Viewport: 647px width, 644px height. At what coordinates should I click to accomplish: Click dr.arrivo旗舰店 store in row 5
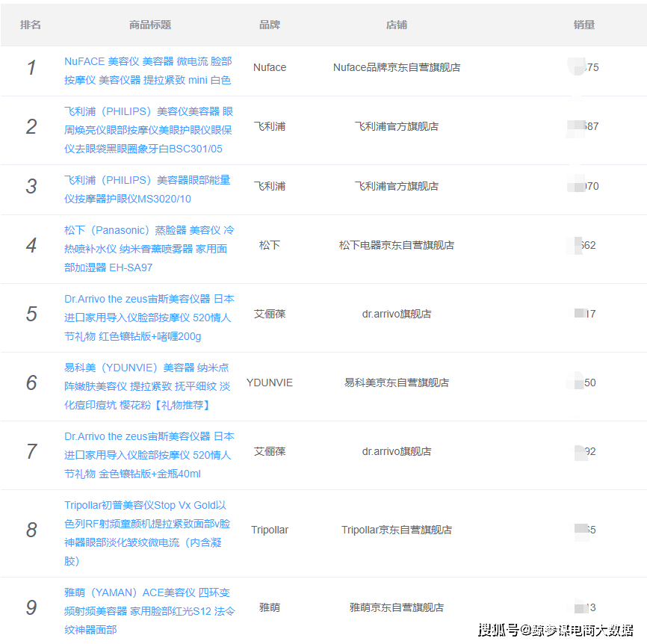397,314
